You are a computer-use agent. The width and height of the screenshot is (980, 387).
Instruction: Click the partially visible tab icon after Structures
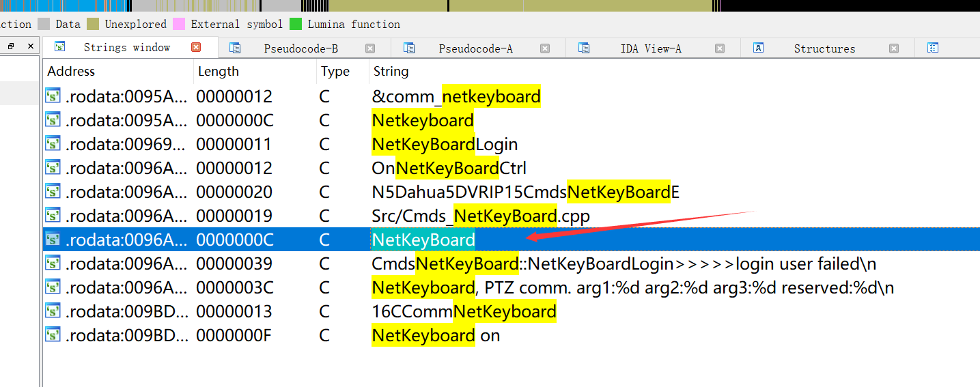click(x=933, y=48)
